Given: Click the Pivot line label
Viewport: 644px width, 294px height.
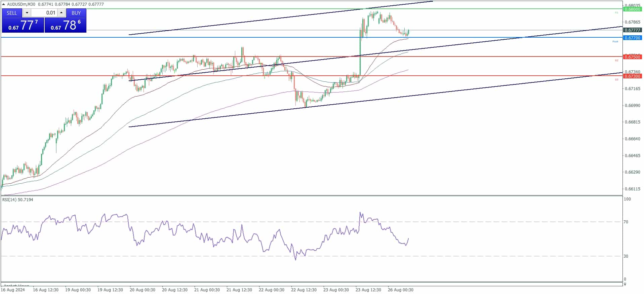Looking at the screenshot, I should (615, 41).
